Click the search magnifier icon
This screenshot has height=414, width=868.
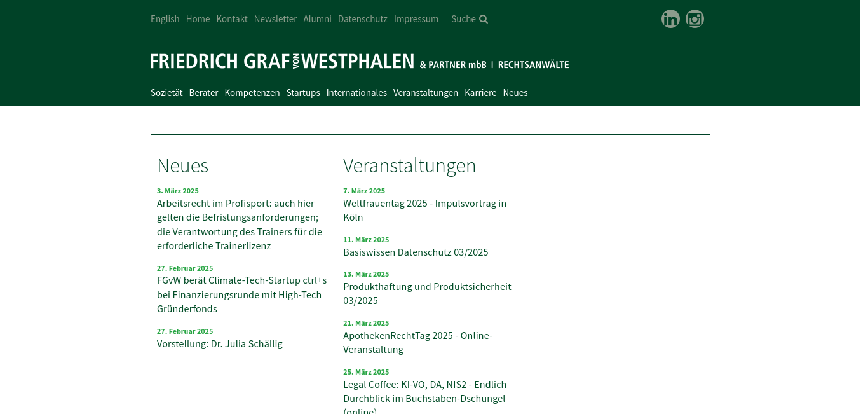484,19
